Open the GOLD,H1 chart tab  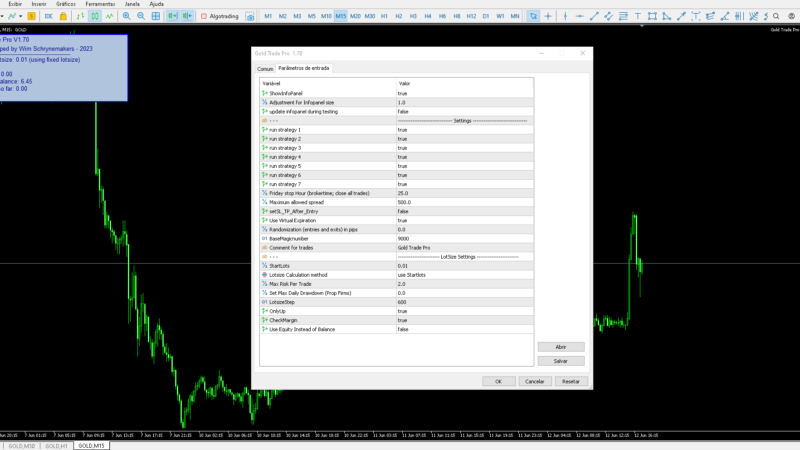click(x=56, y=446)
